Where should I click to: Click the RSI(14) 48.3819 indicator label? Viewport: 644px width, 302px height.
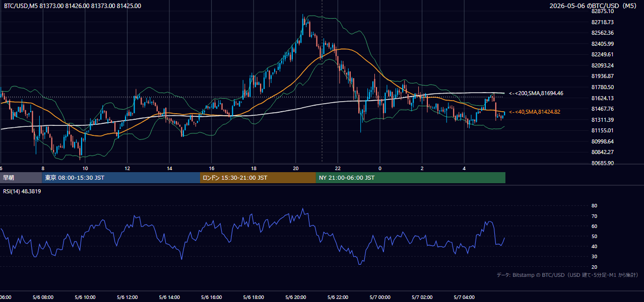22,191
